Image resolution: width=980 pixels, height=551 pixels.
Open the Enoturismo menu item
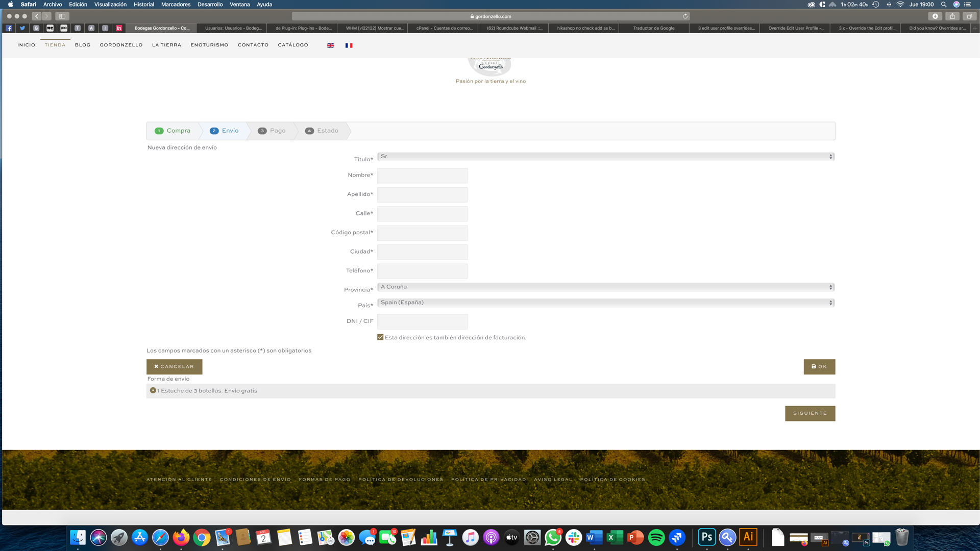[209, 45]
